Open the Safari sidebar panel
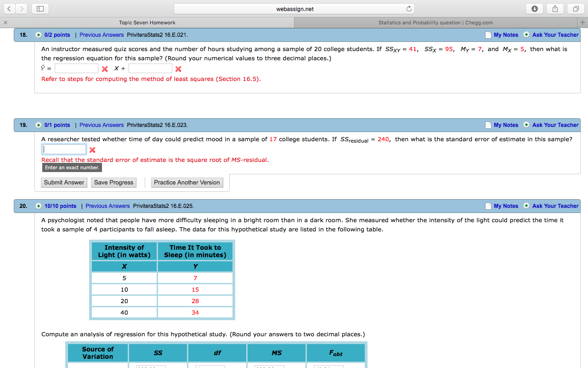This screenshot has height=368, width=588. pos(39,8)
